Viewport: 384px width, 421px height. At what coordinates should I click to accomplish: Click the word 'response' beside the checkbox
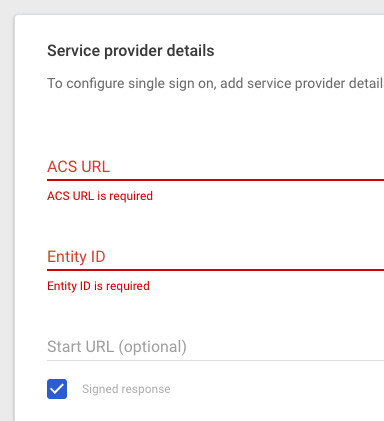coord(146,389)
